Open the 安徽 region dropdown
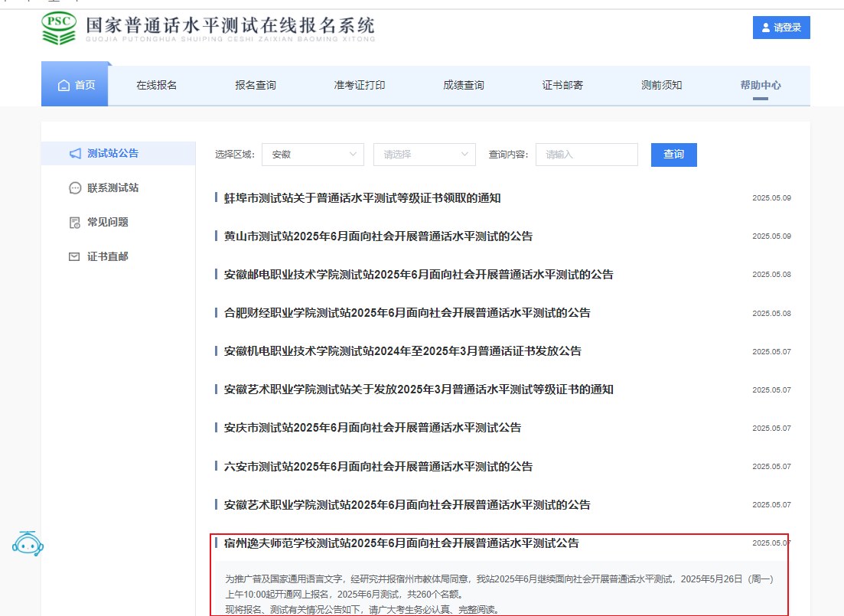844x616 pixels. [313, 155]
